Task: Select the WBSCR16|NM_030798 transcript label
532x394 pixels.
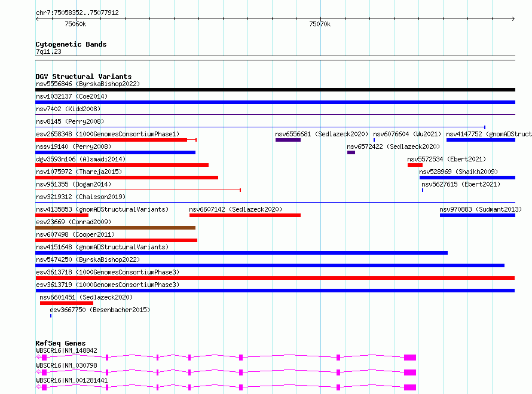Action: (x=66, y=365)
